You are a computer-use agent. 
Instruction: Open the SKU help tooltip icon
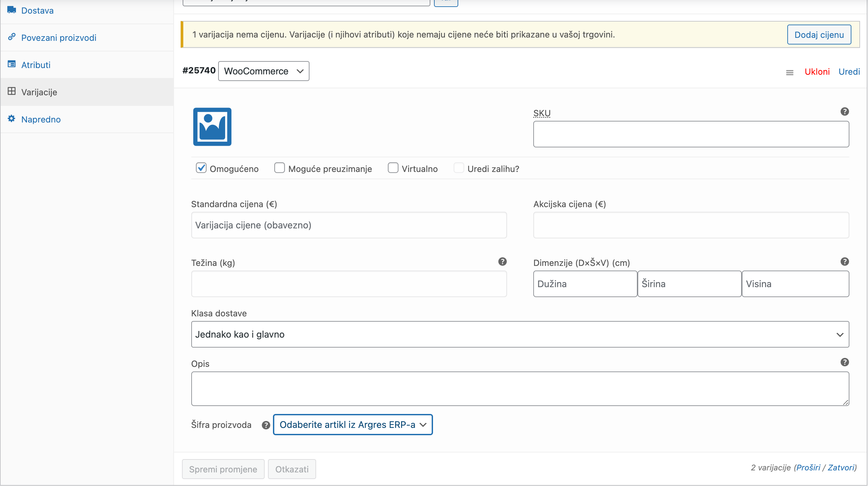coord(845,112)
